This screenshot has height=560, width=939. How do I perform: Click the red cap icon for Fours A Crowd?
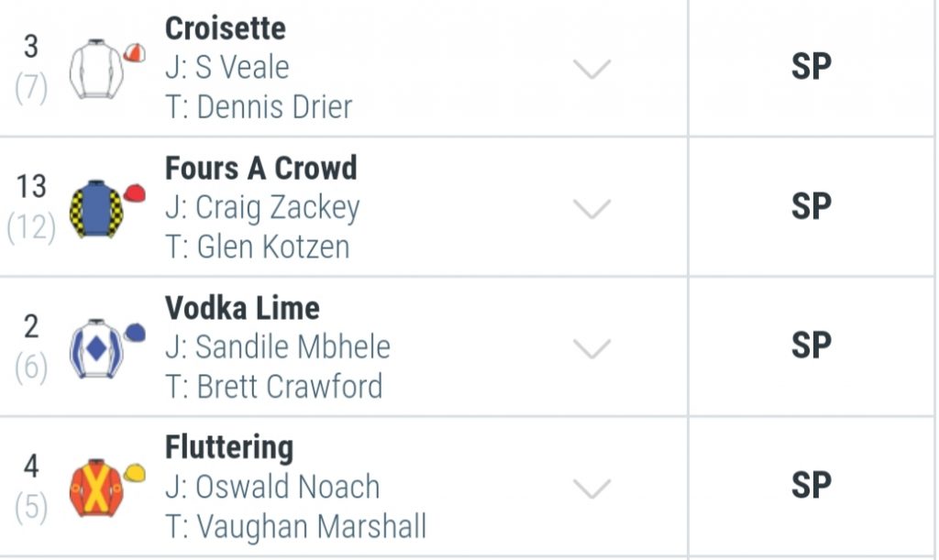pyautogui.click(x=135, y=193)
